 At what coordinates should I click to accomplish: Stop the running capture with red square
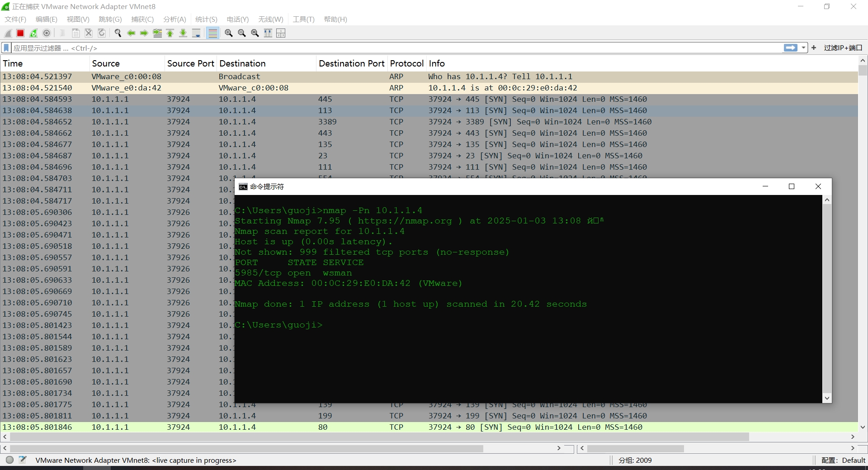[20, 33]
